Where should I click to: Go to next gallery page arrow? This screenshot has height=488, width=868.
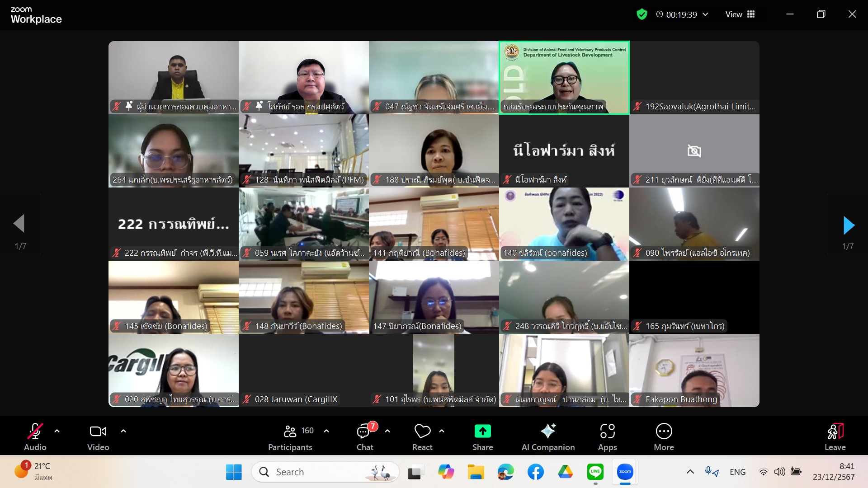click(849, 225)
